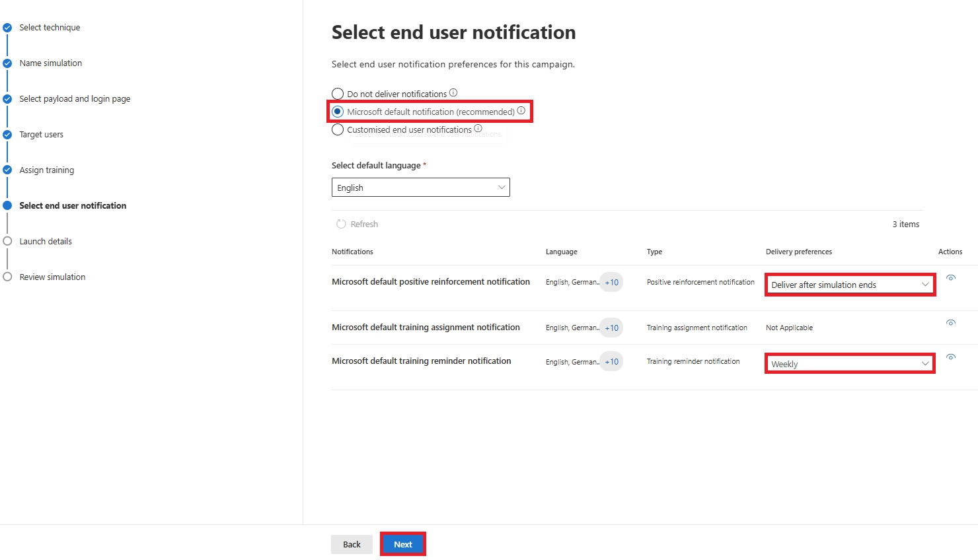The width and height of the screenshot is (978, 560).
Task: Click the info icon beside Do not deliver notifications
Action: point(453,92)
